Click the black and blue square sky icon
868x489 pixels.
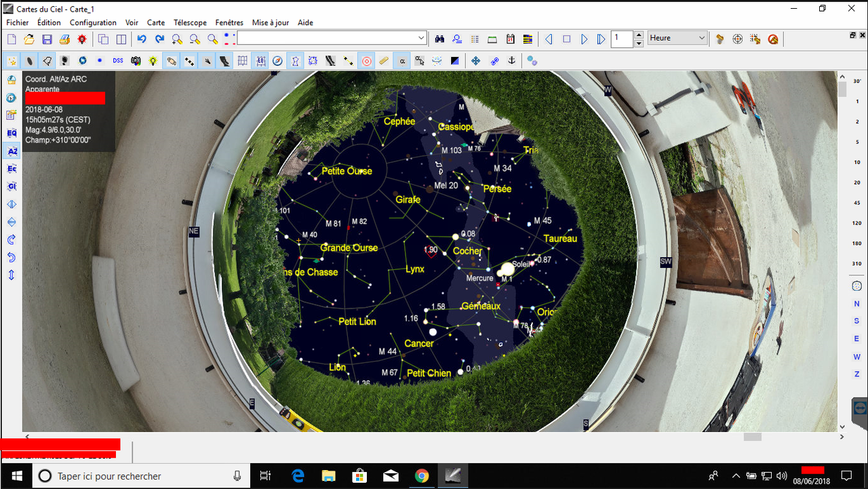[x=455, y=61]
